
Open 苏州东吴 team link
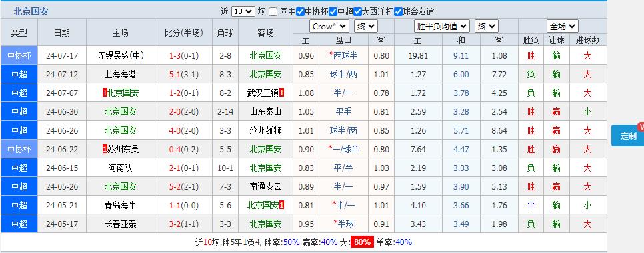coord(123,149)
